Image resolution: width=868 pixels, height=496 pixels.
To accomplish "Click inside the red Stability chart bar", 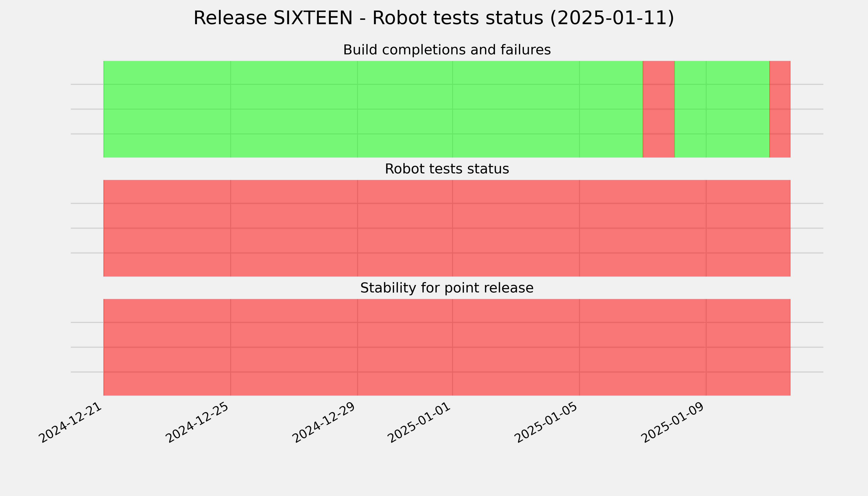I will point(447,347).
